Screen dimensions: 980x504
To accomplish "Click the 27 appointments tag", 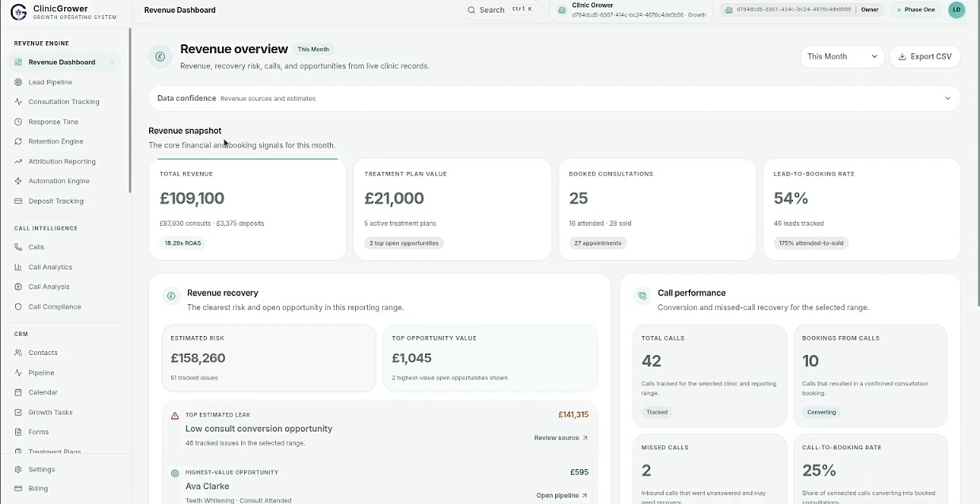I will (598, 243).
